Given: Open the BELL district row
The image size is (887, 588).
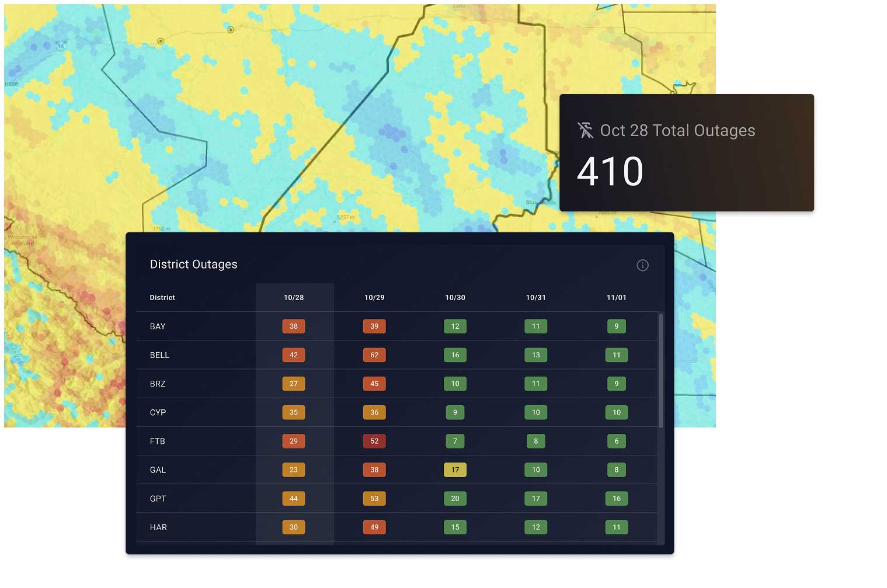Looking at the screenshot, I should 159,355.
